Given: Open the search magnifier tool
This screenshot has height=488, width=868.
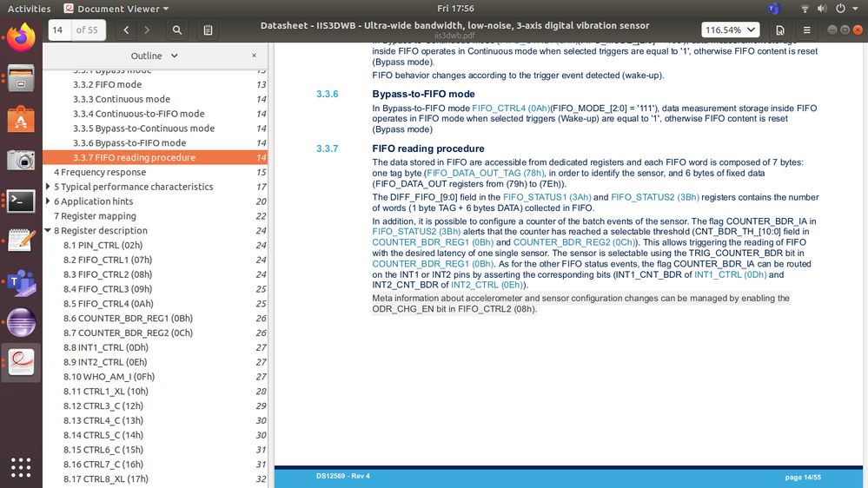Looking at the screenshot, I should click(177, 30).
